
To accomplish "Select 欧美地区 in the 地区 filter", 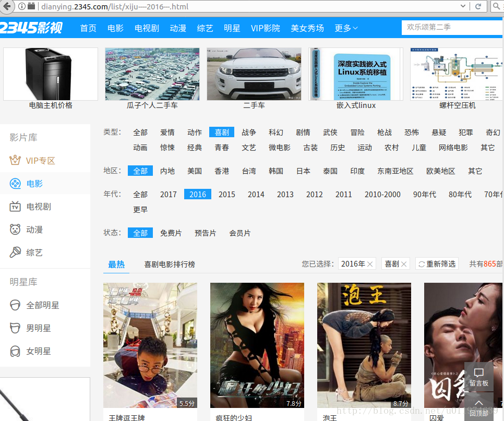I will [x=441, y=171].
